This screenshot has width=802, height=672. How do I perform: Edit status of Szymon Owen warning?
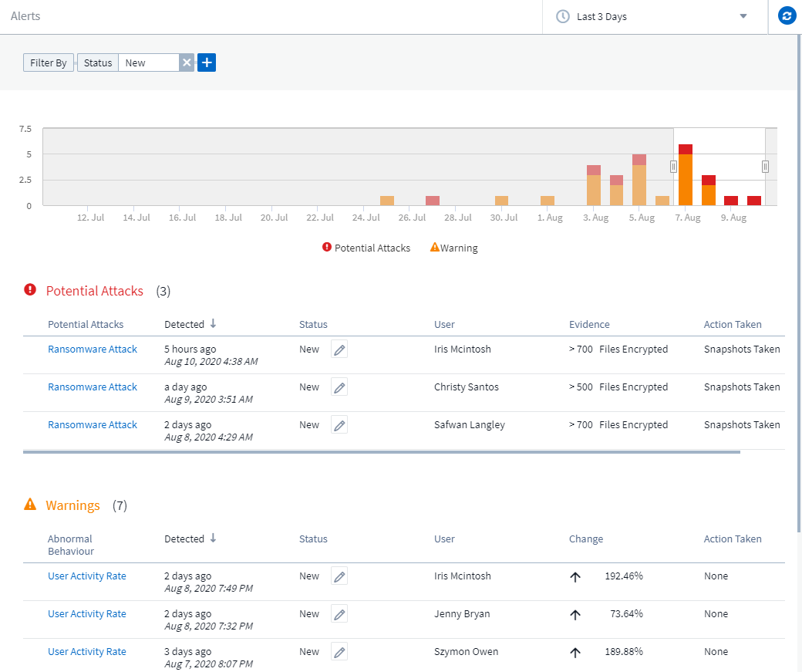tap(339, 652)
